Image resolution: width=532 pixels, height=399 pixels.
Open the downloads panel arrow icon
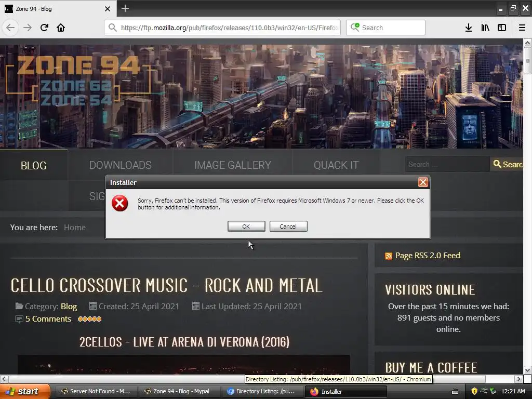[x=469, y=28]
